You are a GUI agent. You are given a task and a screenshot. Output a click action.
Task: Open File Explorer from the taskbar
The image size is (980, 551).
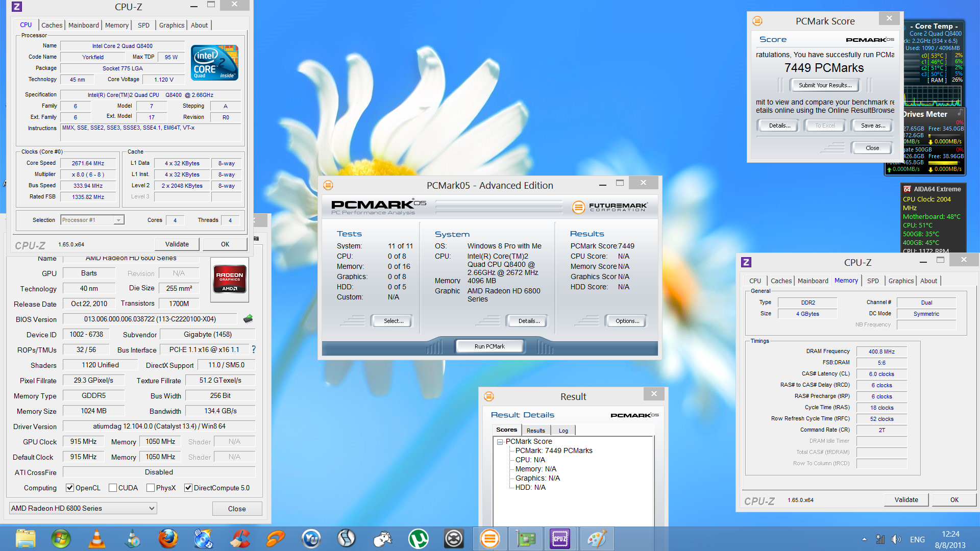(x=26, y=539)
